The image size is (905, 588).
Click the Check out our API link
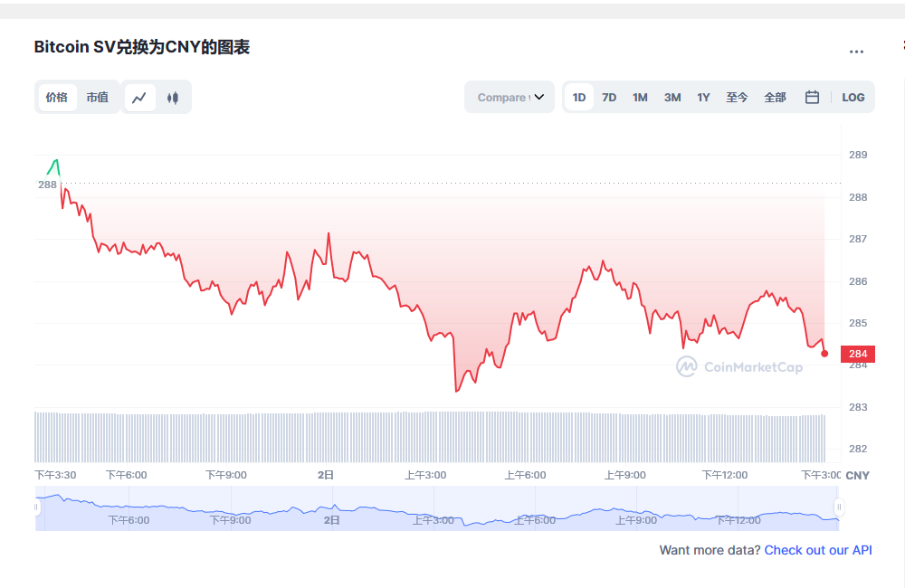pos(818,550)
